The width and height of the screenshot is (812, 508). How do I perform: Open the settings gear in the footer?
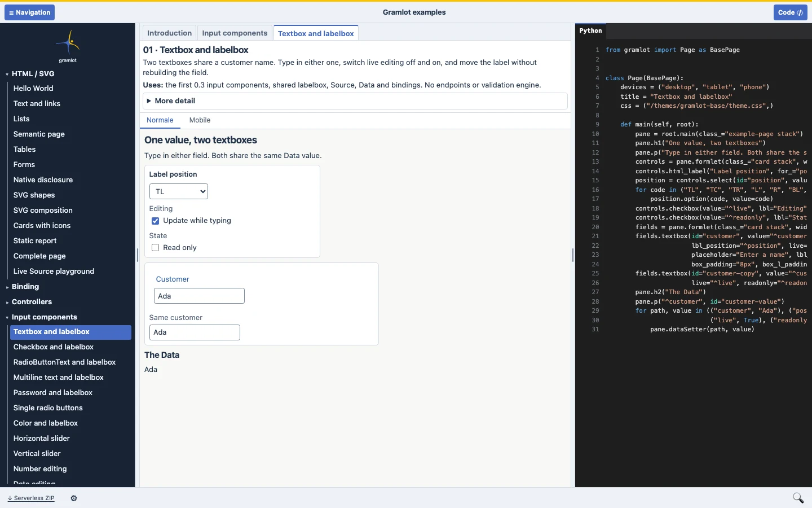(74, 498)
